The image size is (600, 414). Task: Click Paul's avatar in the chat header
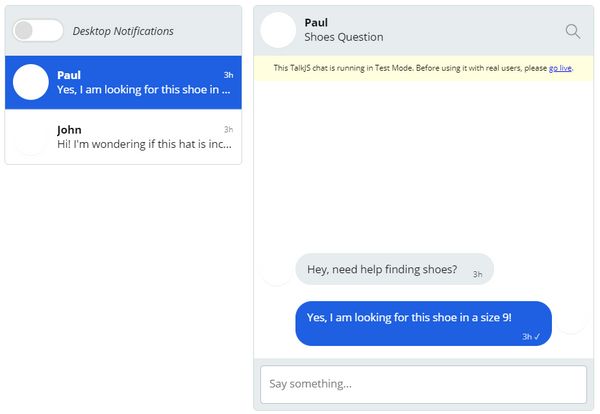(278, 30)
